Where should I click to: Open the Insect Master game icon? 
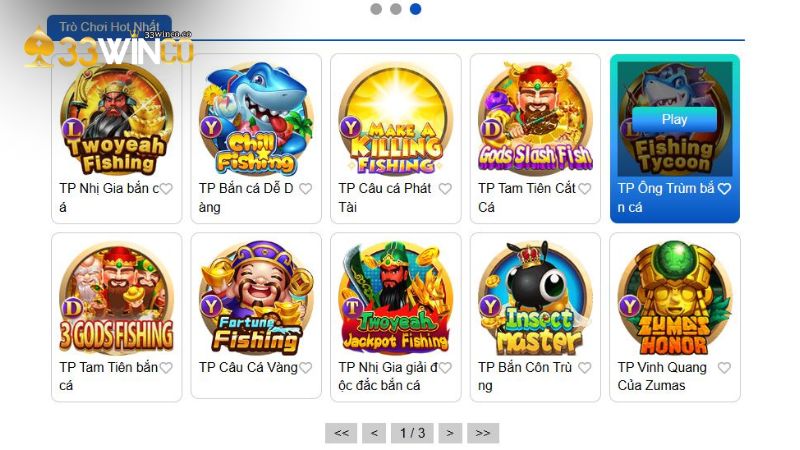[x=535, y=298]
